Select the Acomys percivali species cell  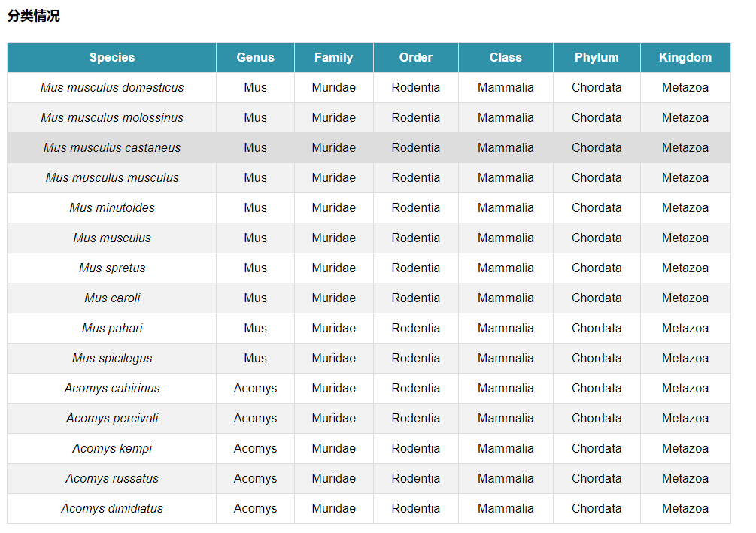[x=112, y=418]
